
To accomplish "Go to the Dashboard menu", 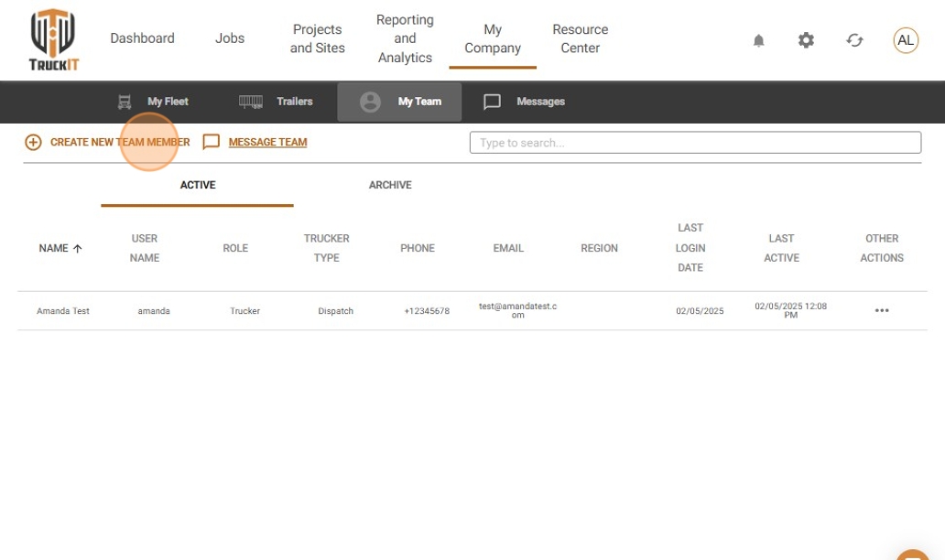I will tap(142, 38).
